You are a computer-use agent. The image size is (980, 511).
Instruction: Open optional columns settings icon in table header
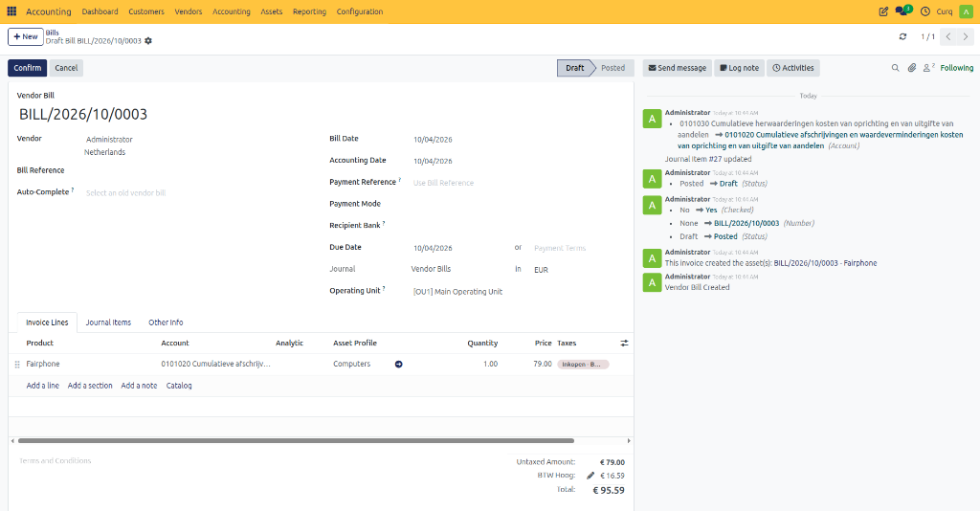[x=624, y=343]
